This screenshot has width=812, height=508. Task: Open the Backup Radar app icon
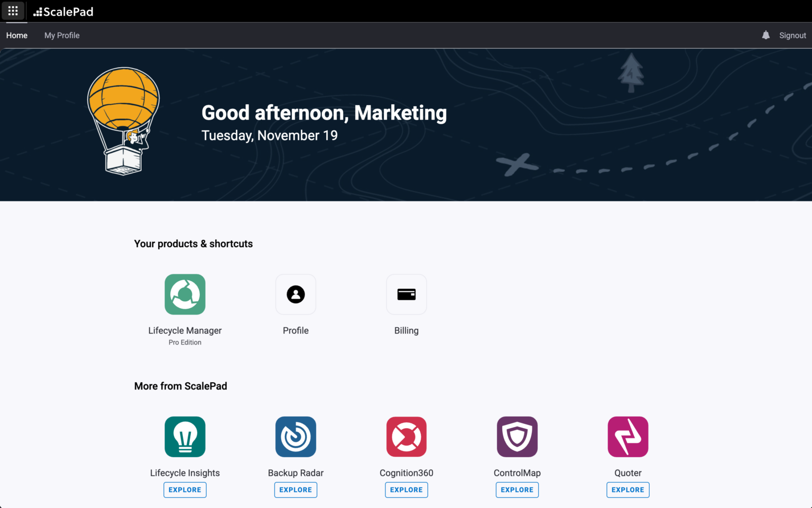pyautogui.click(x=296, y=437)
